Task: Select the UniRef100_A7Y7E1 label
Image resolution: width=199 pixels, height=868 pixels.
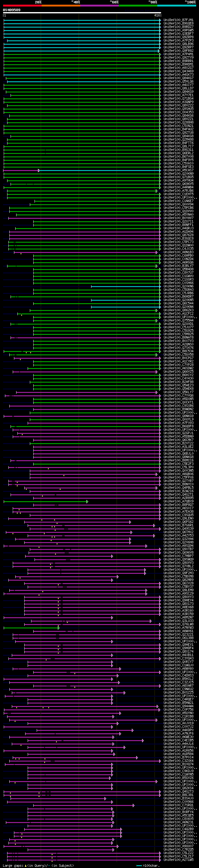Action: [179, 95]
